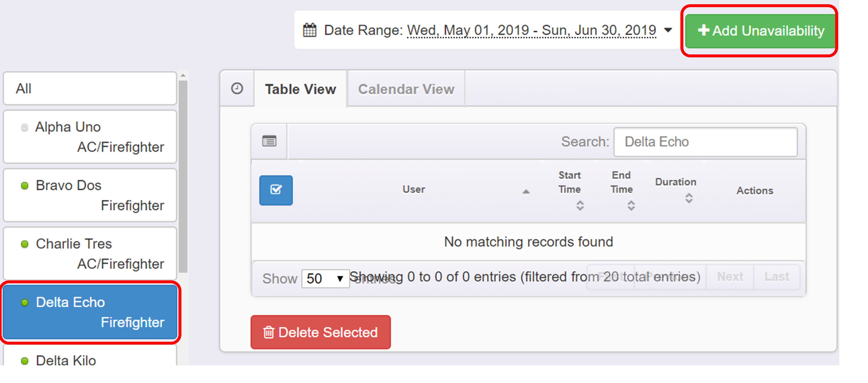The width and height of the screenshot is (868, 383).
Task: Toggle the blue select-all checkbox
Action: pyautogui.click(x=276, y=190)
